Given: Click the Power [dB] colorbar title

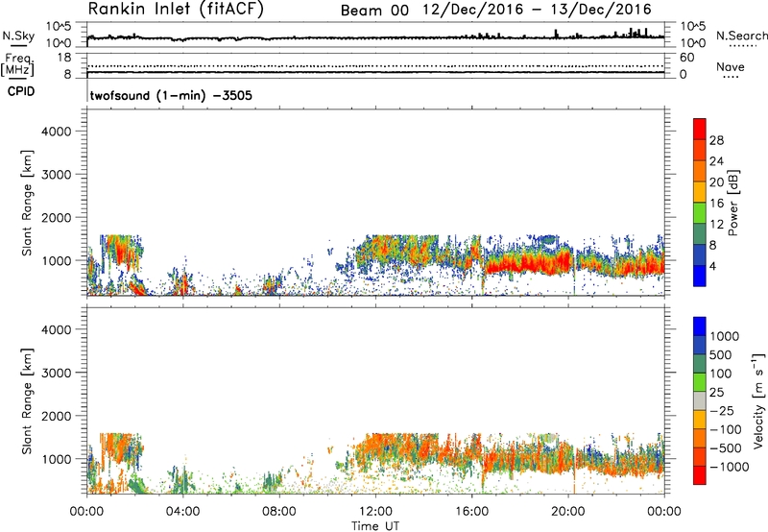Looking at the screenshot, I should (x=732, y=203).
